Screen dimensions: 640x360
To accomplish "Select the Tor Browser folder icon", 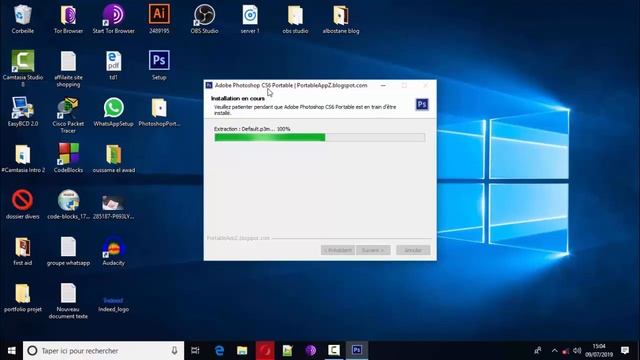I will (x=68, y=19).
